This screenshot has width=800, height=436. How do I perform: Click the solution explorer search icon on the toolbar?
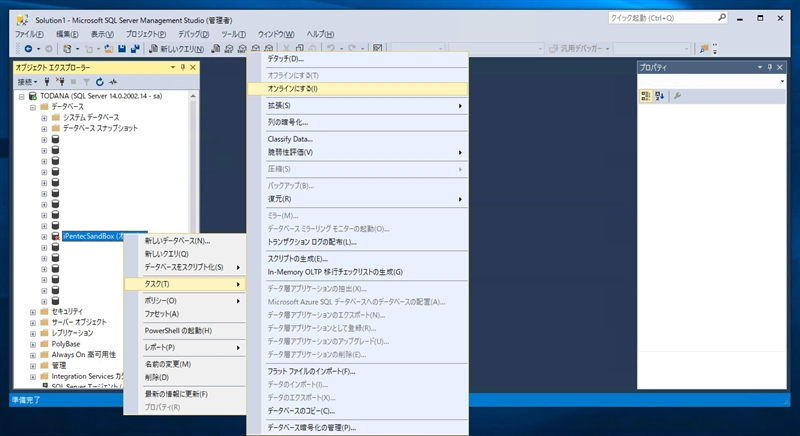point(704,48)
